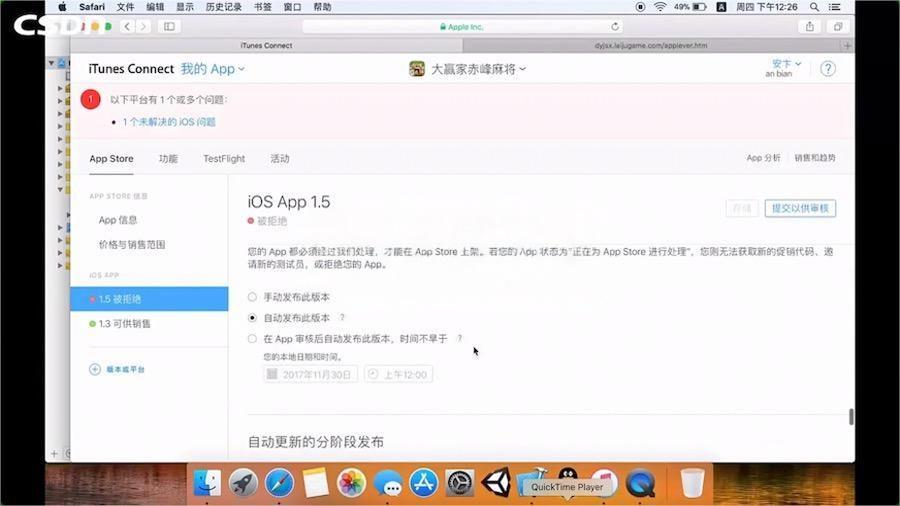Screen dimensions: 900x506
Task: Switch to dyjsx.leljugame.com browser tab
Action: [651, 45]
